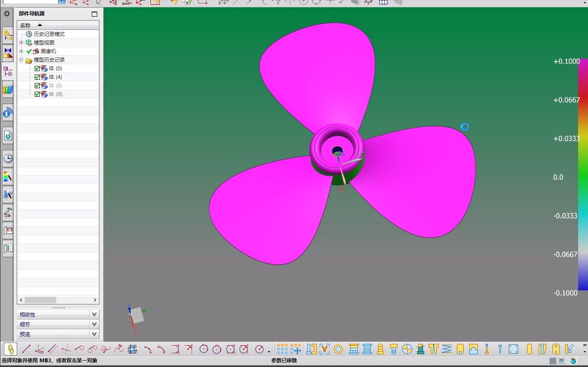This screenshot has width=588, height=367.
Task: Select the datum plane grid icon
Action: 133,349
